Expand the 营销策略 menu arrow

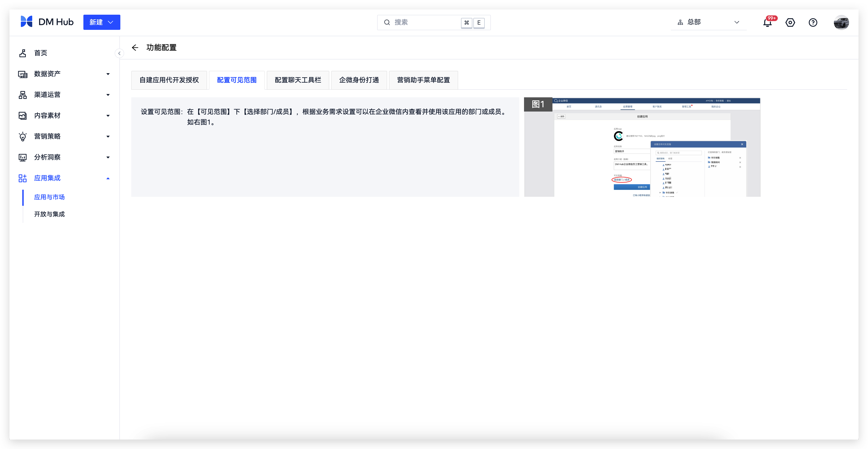click(108, 136)
